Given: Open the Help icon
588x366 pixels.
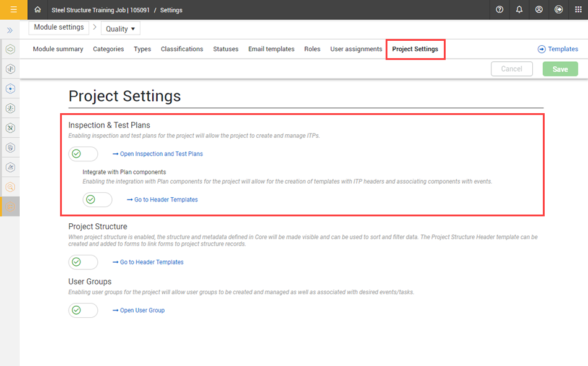Looking at the screenshot, I should tap(499, 10).
